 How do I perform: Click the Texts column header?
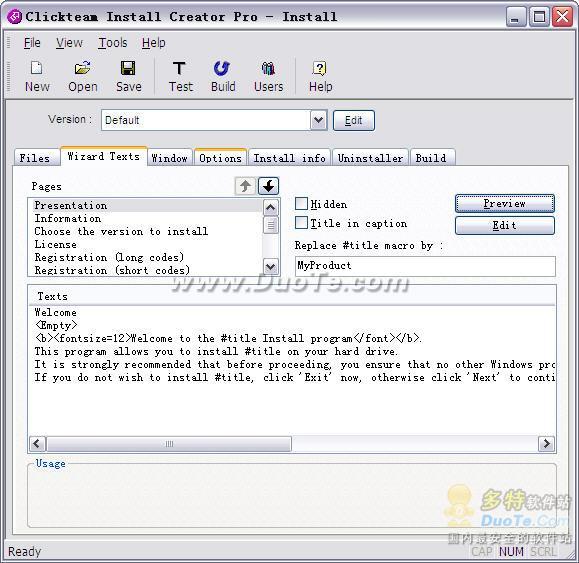tap(292, 296)
